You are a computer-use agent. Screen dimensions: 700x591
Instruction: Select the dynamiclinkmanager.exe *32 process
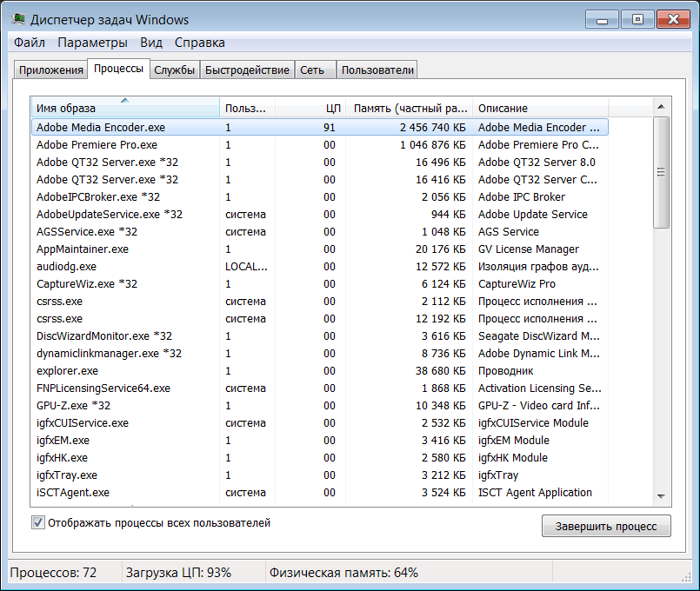[320, 353]
